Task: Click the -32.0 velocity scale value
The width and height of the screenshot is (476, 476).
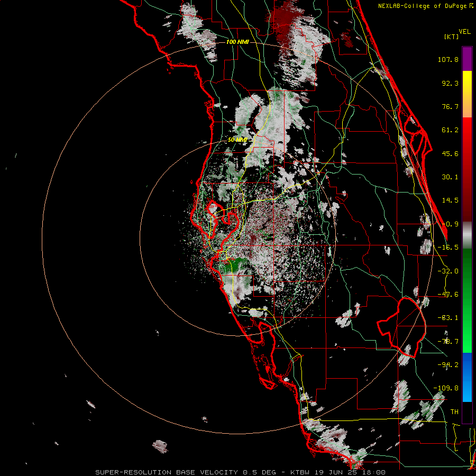Action: 448,271
